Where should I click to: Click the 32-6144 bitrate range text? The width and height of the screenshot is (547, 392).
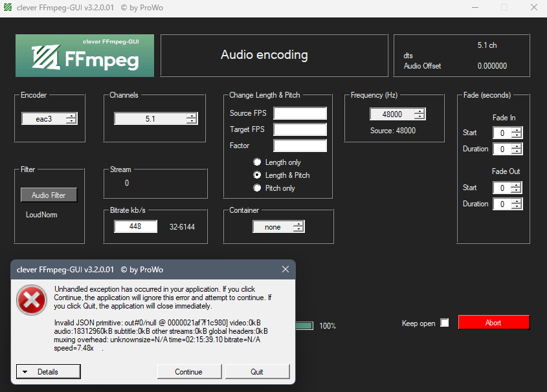click(182, 227)
